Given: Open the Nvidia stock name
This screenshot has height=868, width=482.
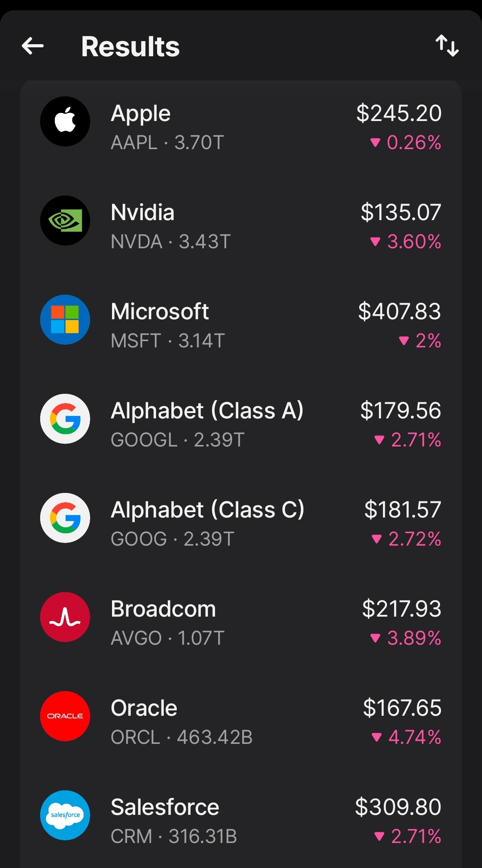Looking at the screenshot, I should [142, 213].
